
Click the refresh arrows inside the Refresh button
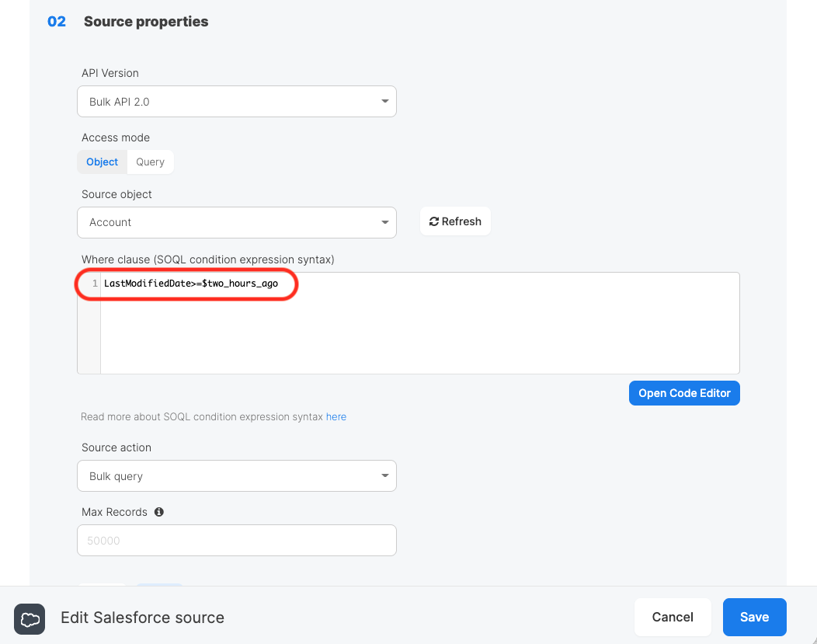click(x=435, y=221)
